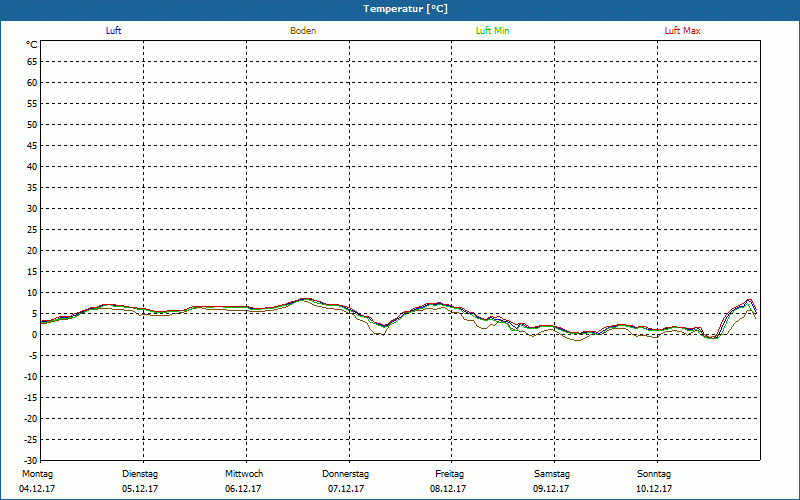Select the 'Luft Max' legend label
800x500 pixels.
click(682, 31)
